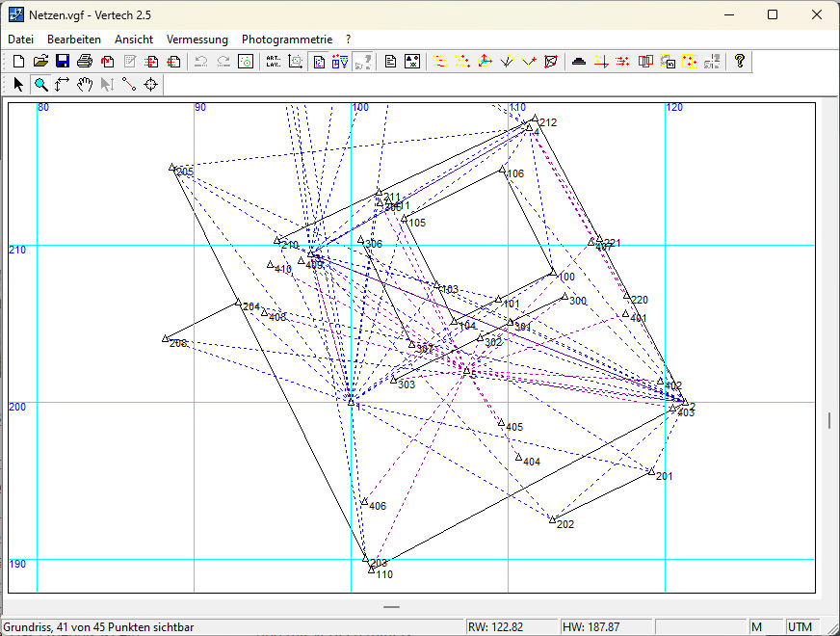Click the HW: 187.87 status field
840x636 pixels.
click(x=605, y=627)
